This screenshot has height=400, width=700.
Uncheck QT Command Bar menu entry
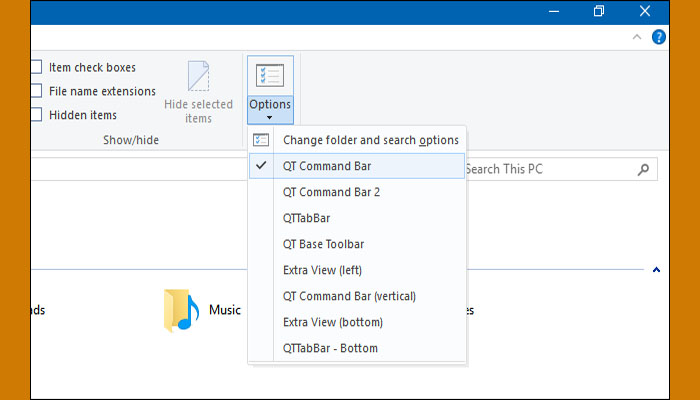click(327, 166)
